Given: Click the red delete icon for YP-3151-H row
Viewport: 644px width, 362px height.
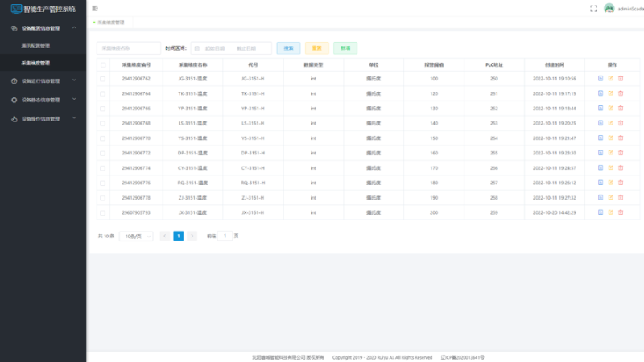Looking at the screenshot, I should tap(621, 108).
